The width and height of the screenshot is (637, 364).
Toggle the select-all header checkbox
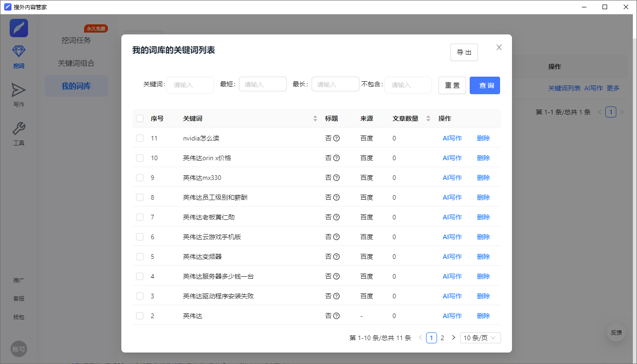(140, 118)
